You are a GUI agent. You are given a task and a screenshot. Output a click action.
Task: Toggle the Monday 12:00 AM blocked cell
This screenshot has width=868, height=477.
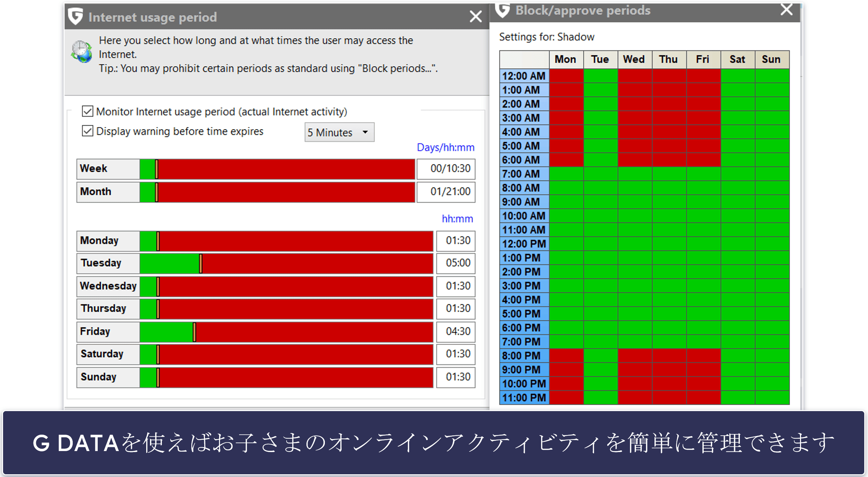click(x=566, y=76)
